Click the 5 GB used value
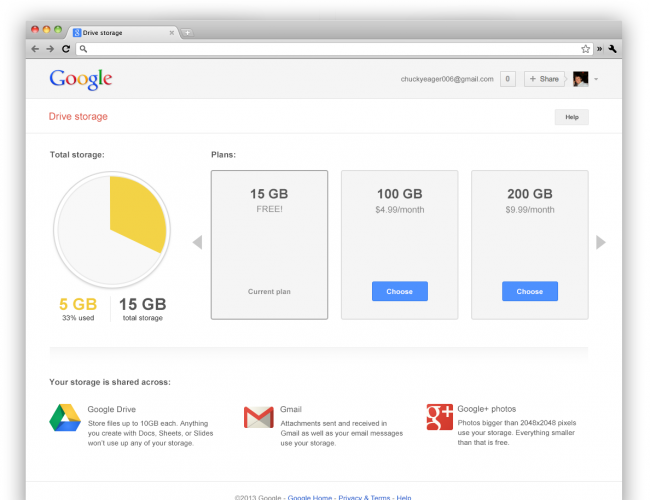The height and width of the screenshot is (500, 650). tap(78, 304)
